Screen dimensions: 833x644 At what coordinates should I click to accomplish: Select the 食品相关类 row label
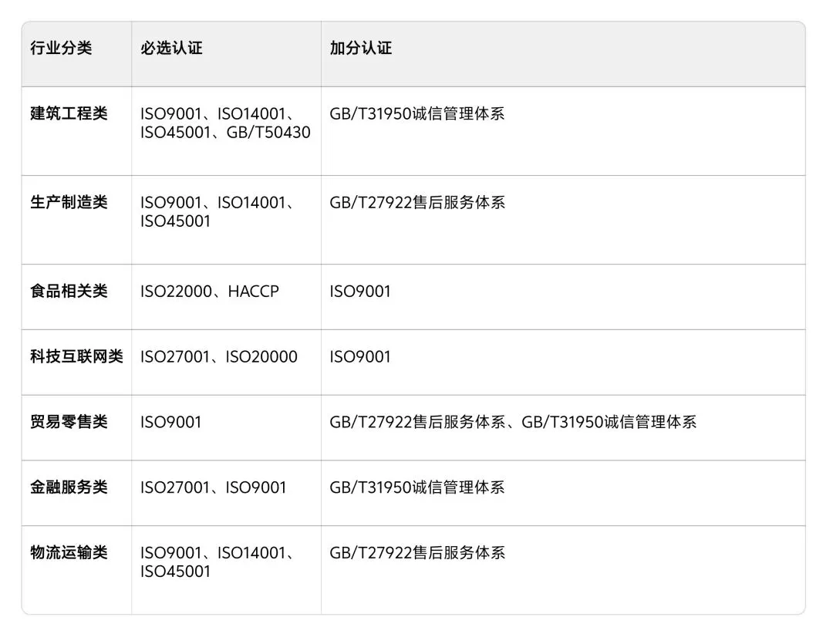[x=69, y=292]
